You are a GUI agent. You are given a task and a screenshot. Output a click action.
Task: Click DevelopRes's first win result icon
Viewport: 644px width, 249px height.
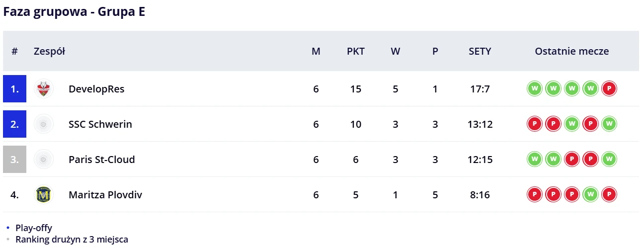point(535,89)
